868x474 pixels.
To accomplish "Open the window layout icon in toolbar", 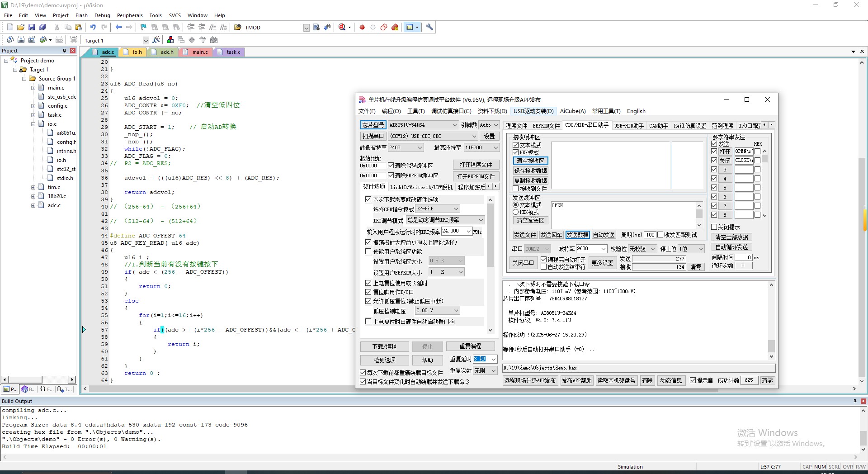I will (410, 27).
